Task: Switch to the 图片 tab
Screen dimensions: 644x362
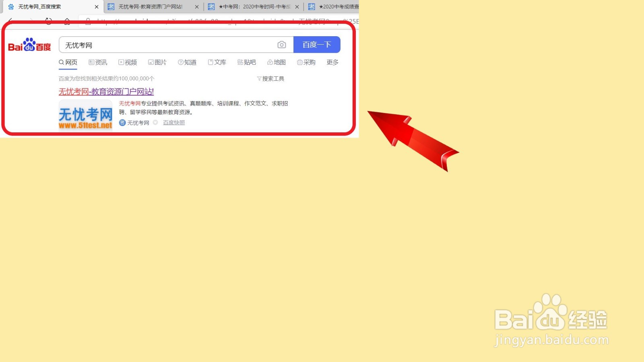Action: click(157, 62)
